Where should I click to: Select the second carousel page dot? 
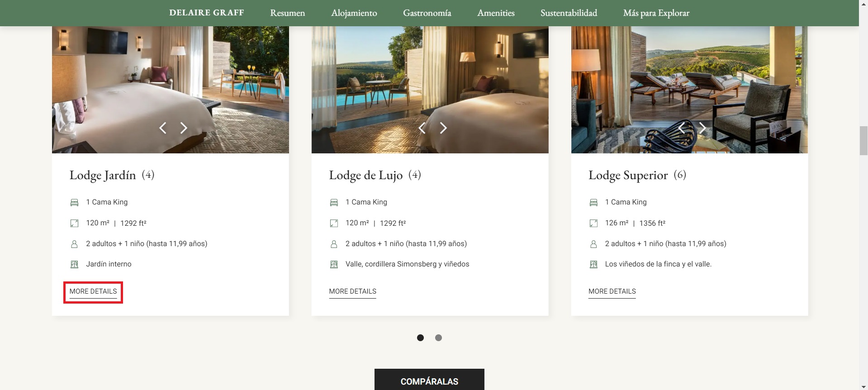coord(438,338)
